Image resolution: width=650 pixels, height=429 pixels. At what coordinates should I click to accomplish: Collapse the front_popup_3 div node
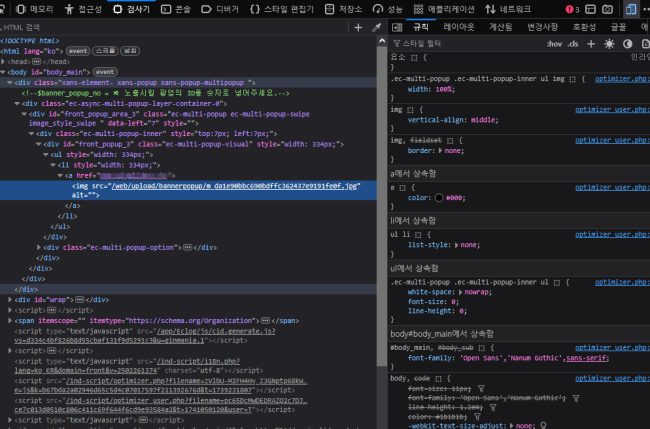point(39,144)
